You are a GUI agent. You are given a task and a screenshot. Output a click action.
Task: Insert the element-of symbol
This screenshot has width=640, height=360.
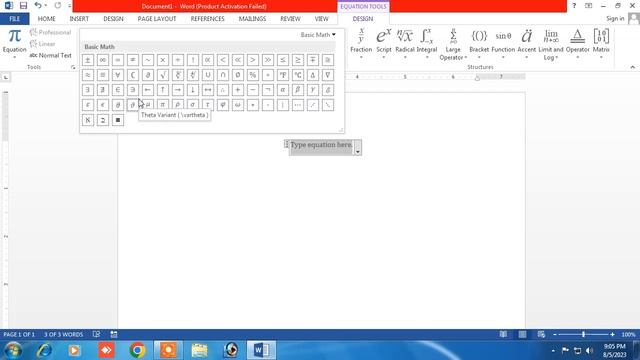[118, 90]
